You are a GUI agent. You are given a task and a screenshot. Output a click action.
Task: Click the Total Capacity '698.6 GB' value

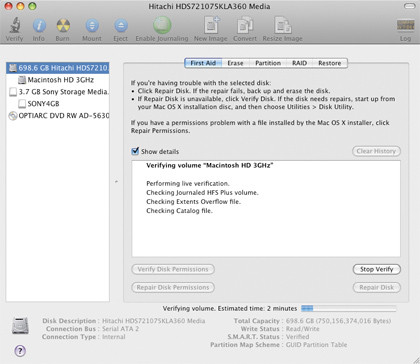[338, 321]
